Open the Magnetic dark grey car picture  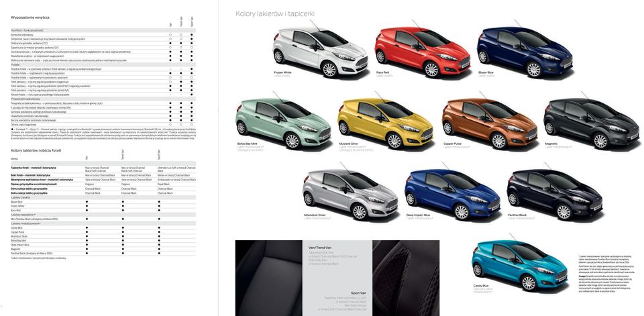(592, 123)
